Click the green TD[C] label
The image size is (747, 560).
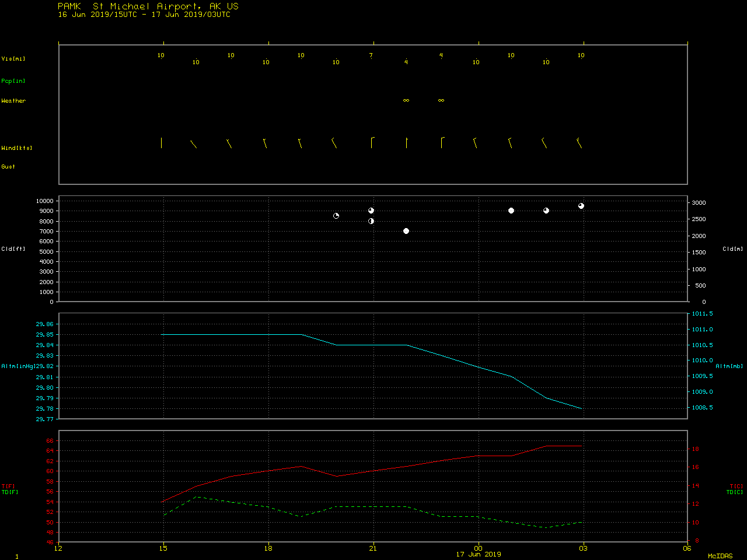coord(735,492)
